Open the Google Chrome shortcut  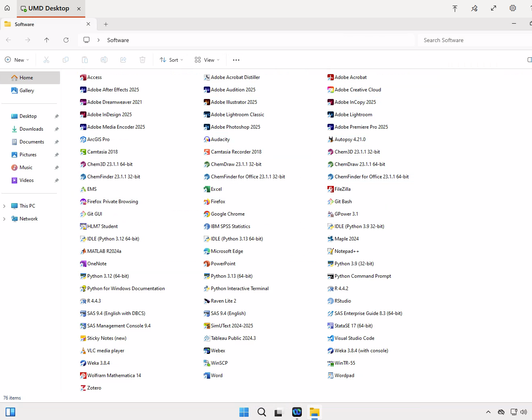tap(224, 214)
